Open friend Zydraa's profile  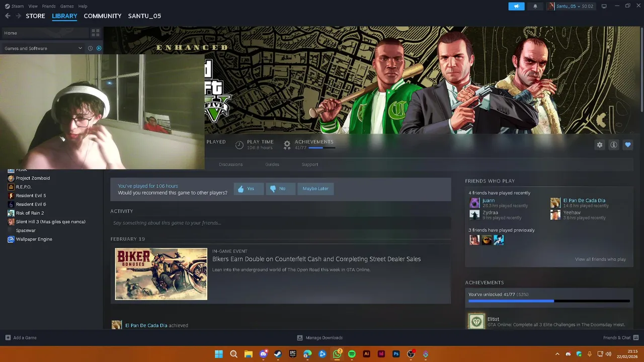(x=490, y=213)
